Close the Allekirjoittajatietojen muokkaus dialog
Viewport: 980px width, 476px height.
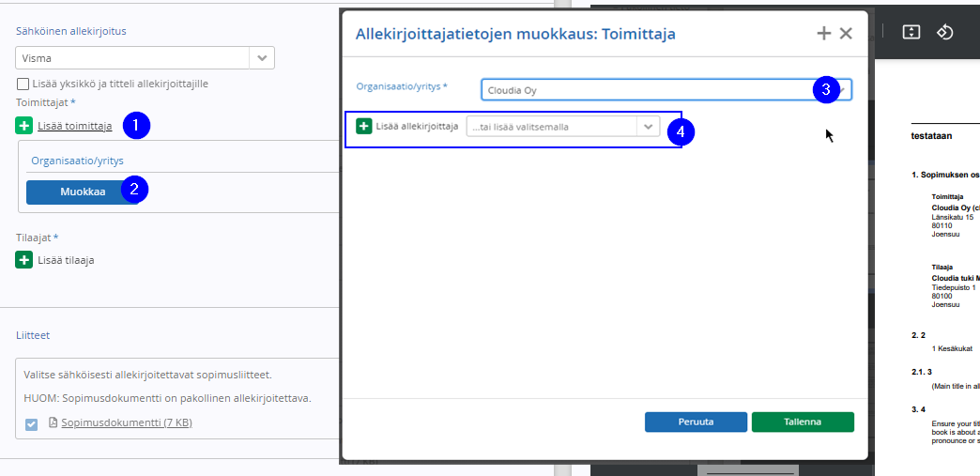coord(846,34)
